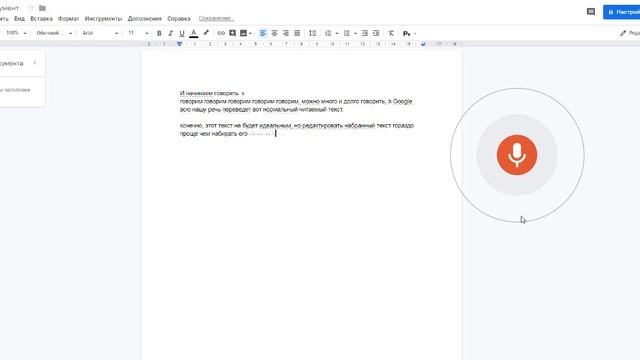Open the highlight color marker tool

click(206, 33)
